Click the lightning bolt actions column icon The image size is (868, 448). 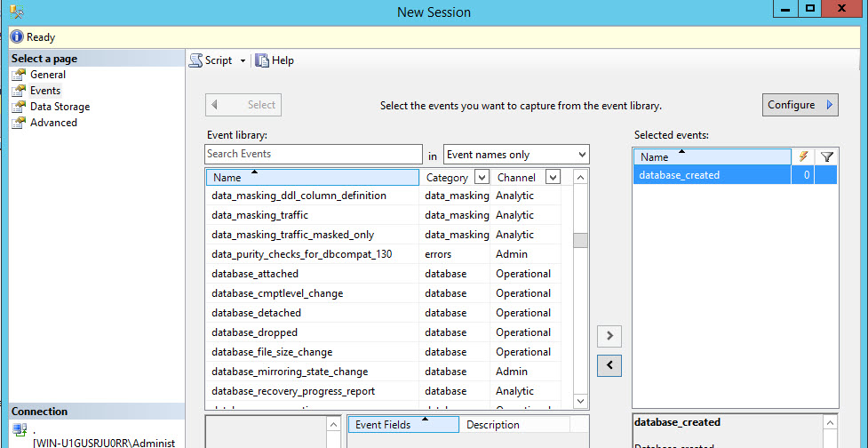click(804, 157)
